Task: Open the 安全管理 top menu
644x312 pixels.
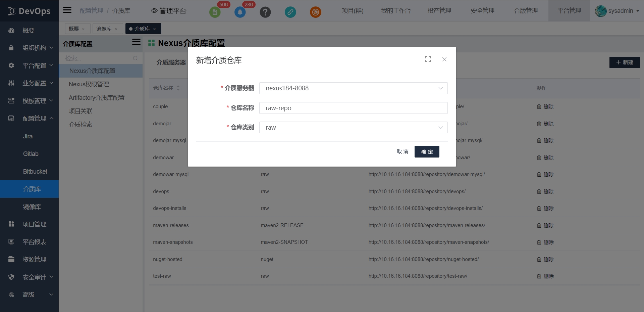Action: (482, 11)
